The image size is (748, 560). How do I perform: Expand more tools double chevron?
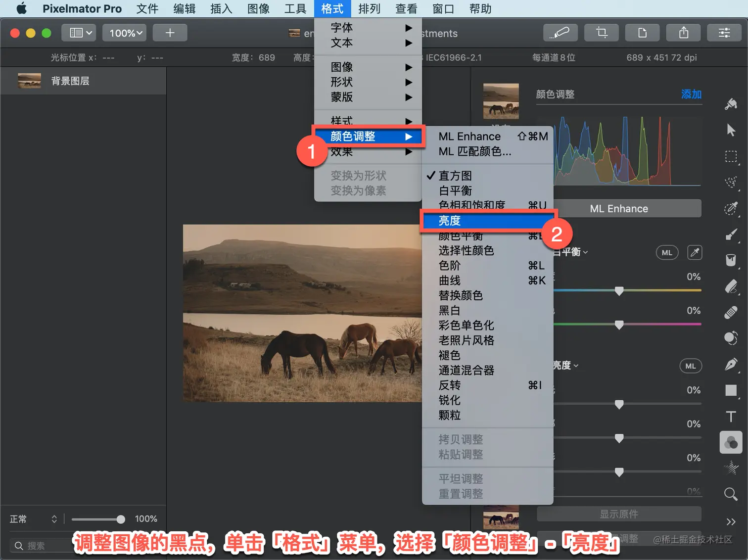[x=731, y=521]
